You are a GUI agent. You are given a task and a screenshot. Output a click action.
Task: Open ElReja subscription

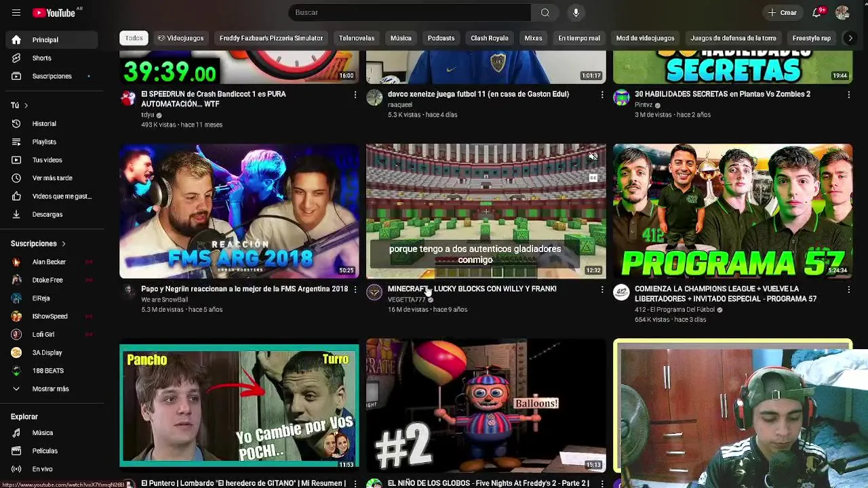[52, 298]
